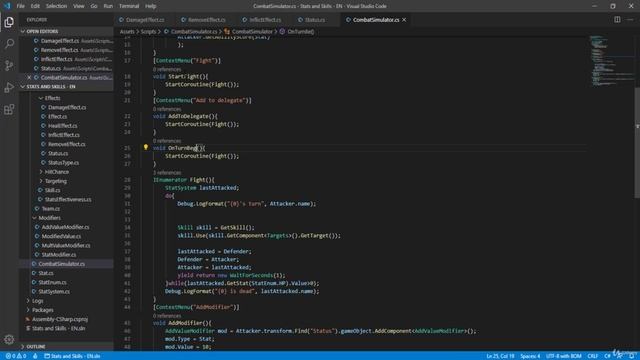The height and width of the screenshot is (360, 640).
Task: Click '3 references' CodeLens above Fight()
Action: pyautogui.click(x=167, y=173)
